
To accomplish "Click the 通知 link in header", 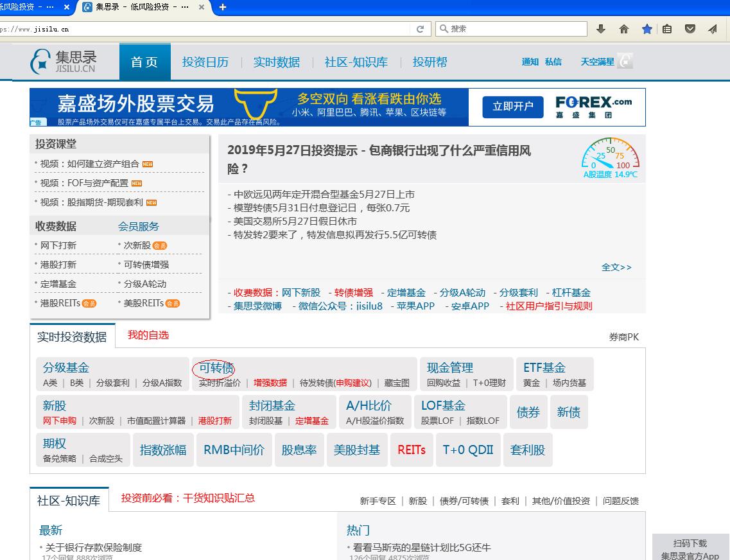I will click(530, 62).
